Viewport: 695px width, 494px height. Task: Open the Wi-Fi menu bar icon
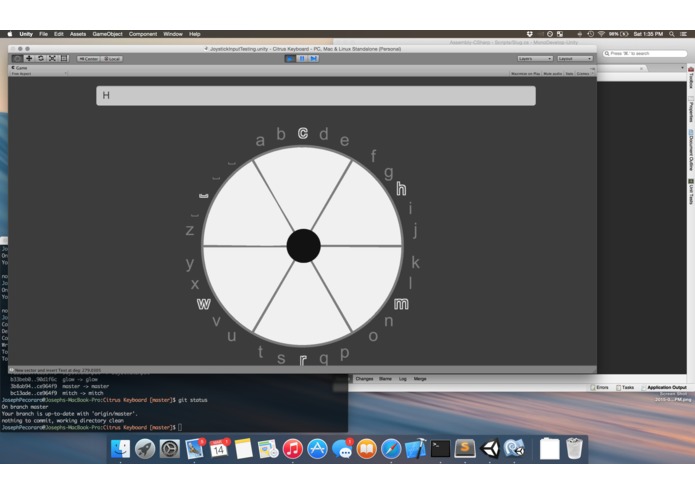601,34
